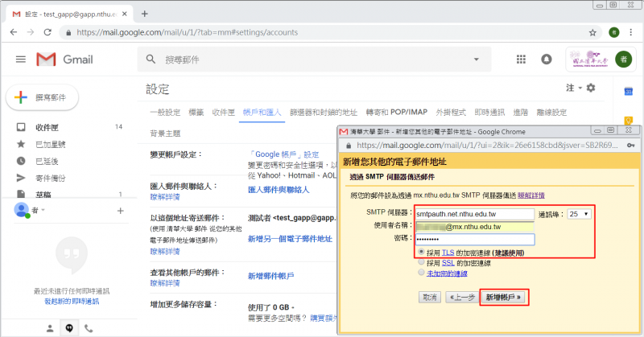Open the port number dropdown showing 25
This screenshot has height=337, width=644.
[578, 214]
